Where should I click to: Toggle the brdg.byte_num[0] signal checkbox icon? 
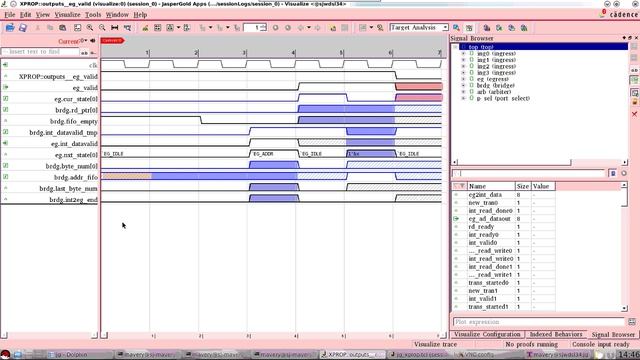pyautogui.click(x=5, y=165)
